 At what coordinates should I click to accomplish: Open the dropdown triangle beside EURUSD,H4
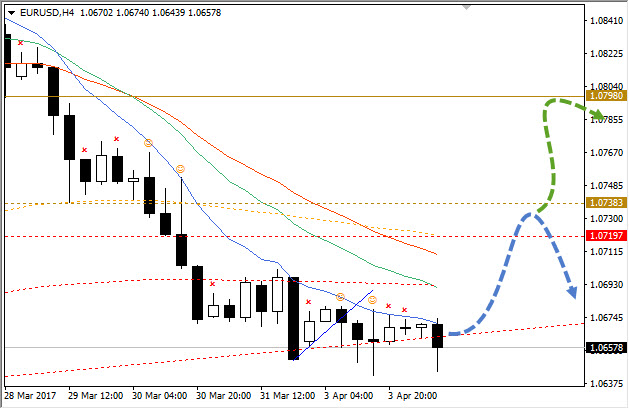coord(11,13)
